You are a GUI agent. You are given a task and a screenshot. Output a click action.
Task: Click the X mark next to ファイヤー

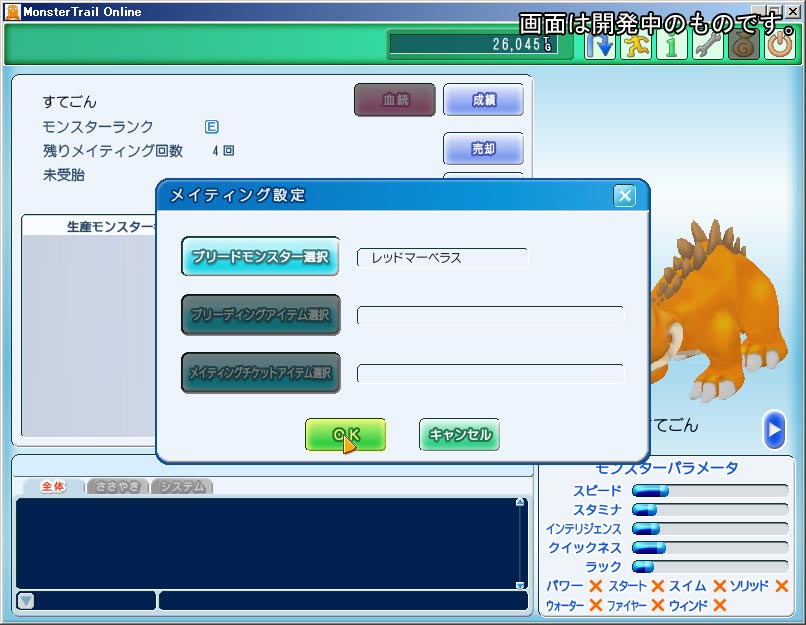(x=657, y=605)
